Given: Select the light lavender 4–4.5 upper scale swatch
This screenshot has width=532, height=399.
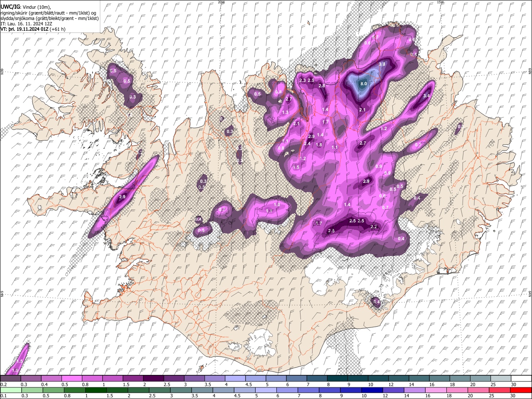Looking at the screenshot, I should 235,379.
